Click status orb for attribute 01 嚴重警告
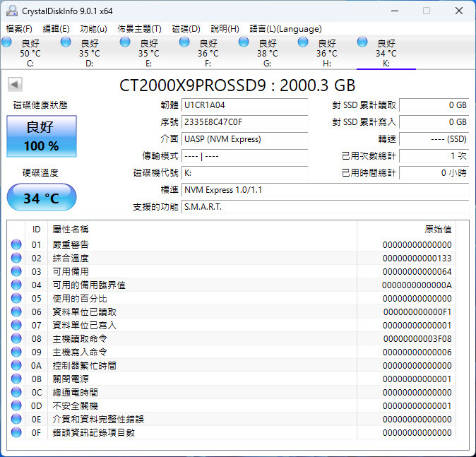Image resolution: width=476 pixels, height=457 pixels. point(16,244)
